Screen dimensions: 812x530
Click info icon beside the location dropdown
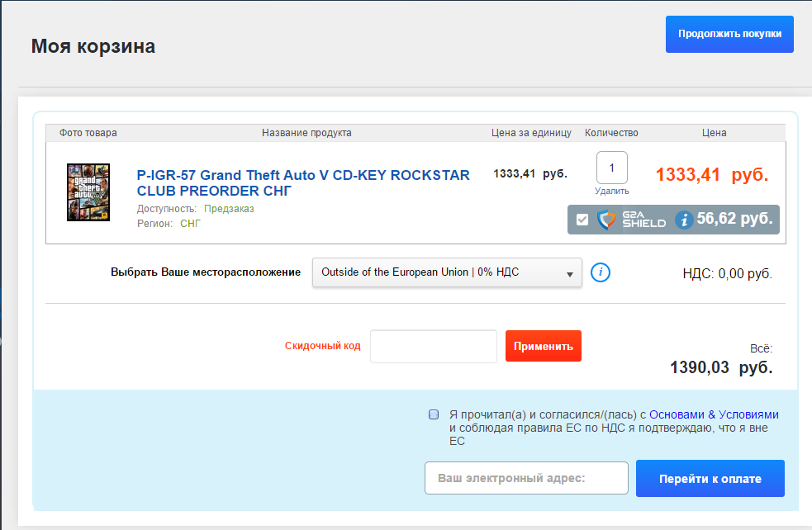[x=601, y=272]
